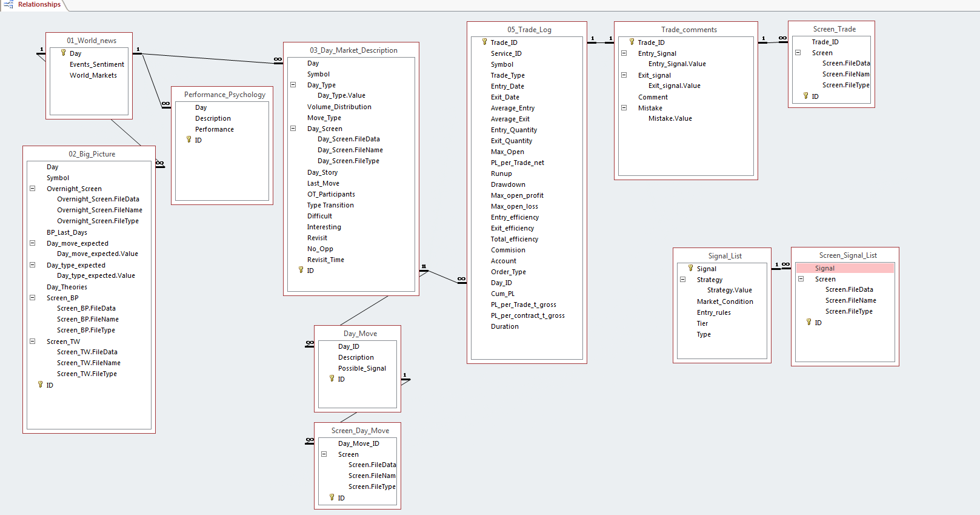Collapse Overnight_Screen field in 02_Big_Picture
Screen dimensions: 980x515
[33, 189]
